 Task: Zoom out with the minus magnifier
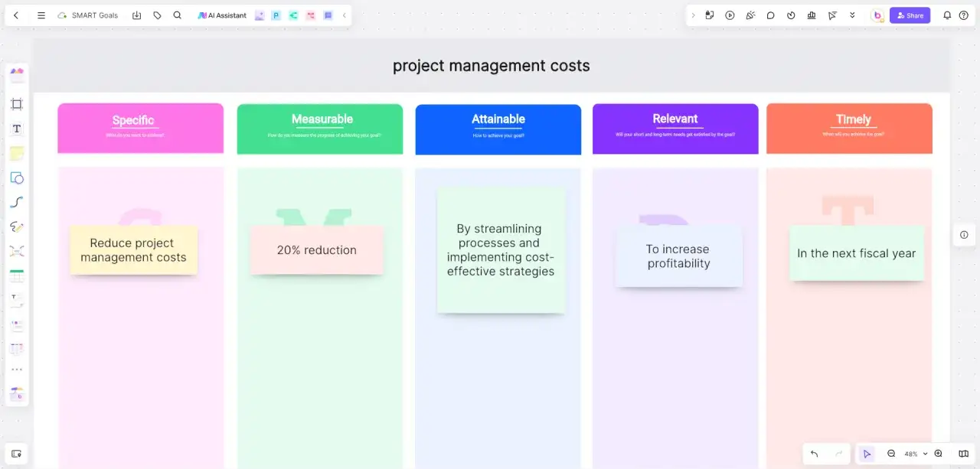tap(891, 454)
